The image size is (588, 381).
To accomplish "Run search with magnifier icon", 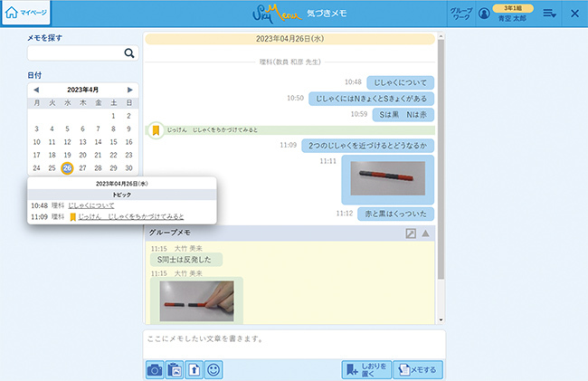I will click(129, 52).
